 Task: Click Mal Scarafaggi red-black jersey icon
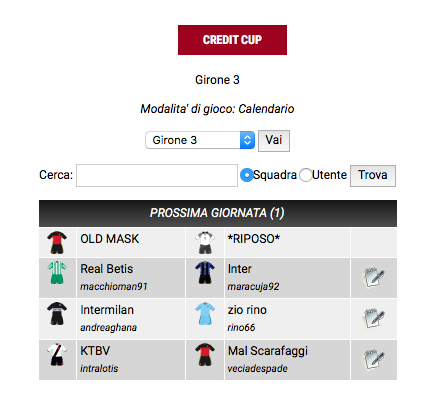point(205,354)
